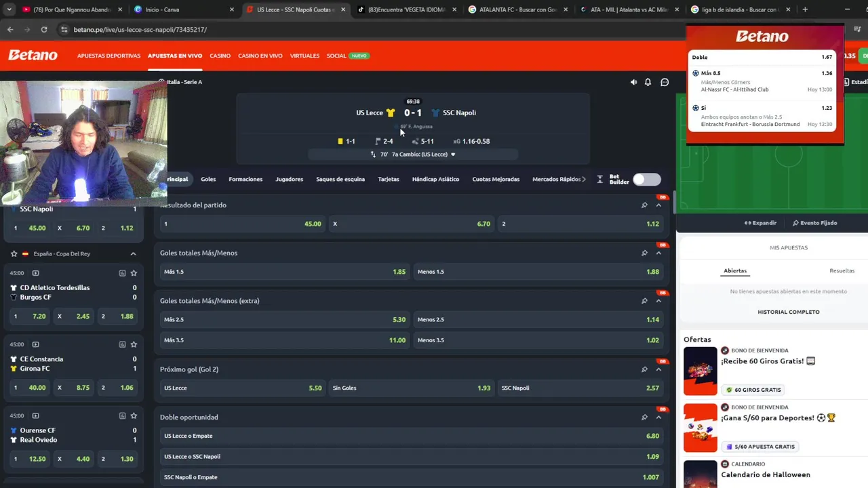Collapse the España - Copa Del Rey group
Viewport: 868px width, 488px height.
click(x=133, y=253)
